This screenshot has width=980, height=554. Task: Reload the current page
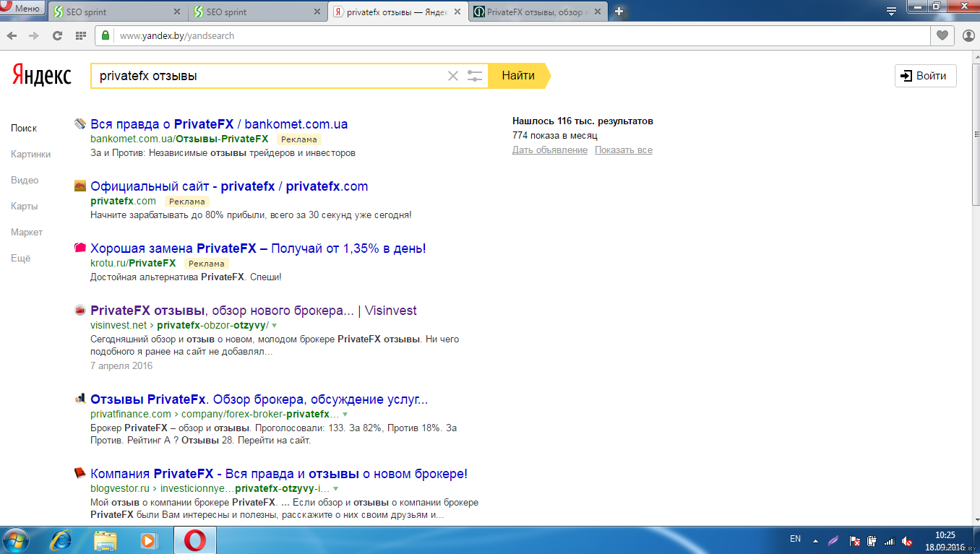coord(57,35)
